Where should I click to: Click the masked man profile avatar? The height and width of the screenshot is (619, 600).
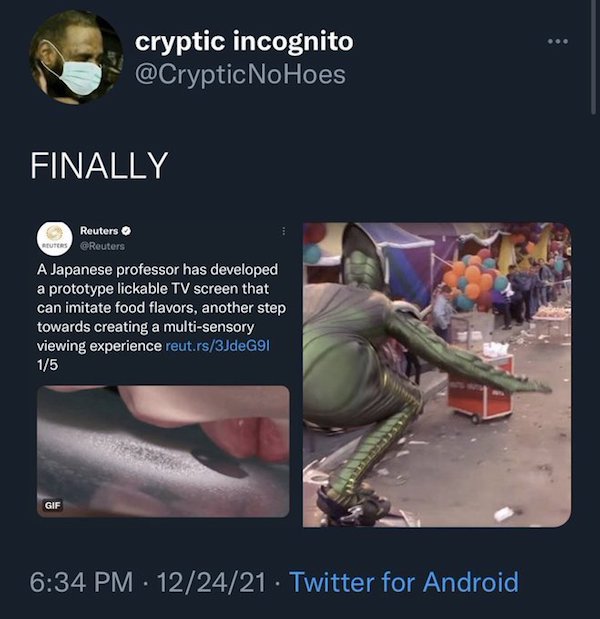pyautogui.click(x=73, y=60)
